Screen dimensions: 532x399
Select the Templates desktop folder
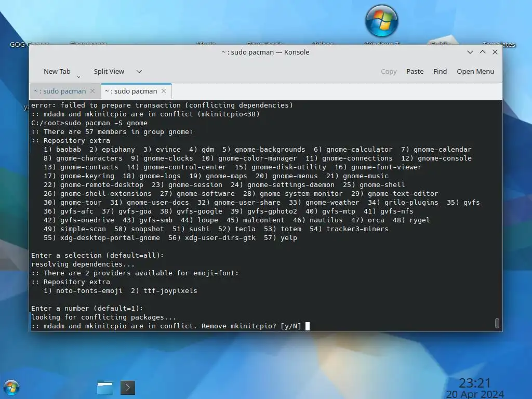pyautogui.click(x=499, y=44)
